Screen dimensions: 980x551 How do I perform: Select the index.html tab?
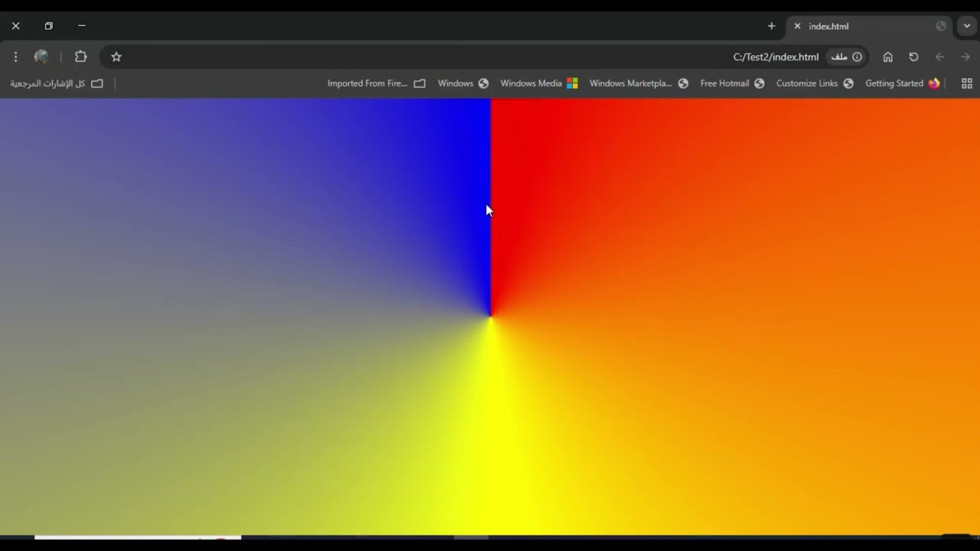[869, 26]
